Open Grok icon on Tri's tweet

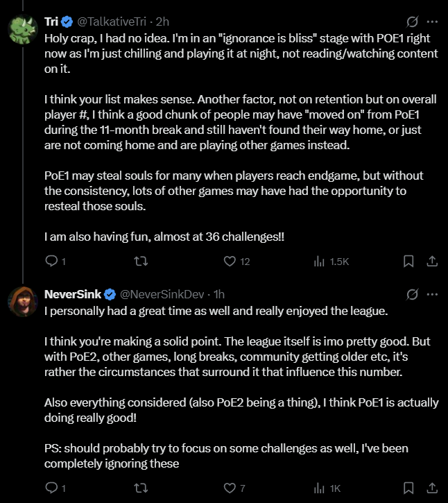(x=412, y=22)
